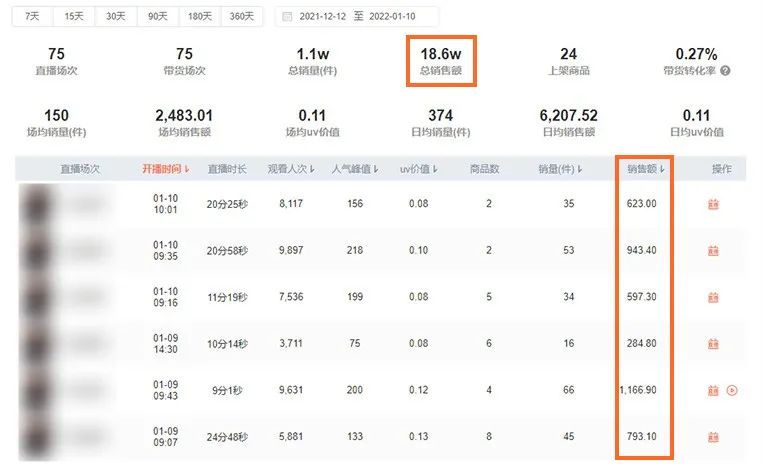This screenshot has height=464, width=762.
Task: Open the detail icon for the 284.80 sales row
Action: point(713,344)
